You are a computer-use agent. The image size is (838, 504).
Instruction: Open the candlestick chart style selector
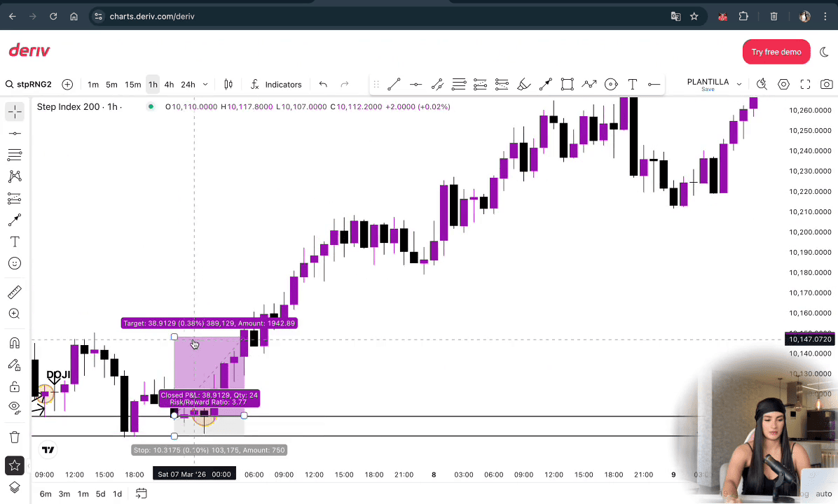(228, 85)
